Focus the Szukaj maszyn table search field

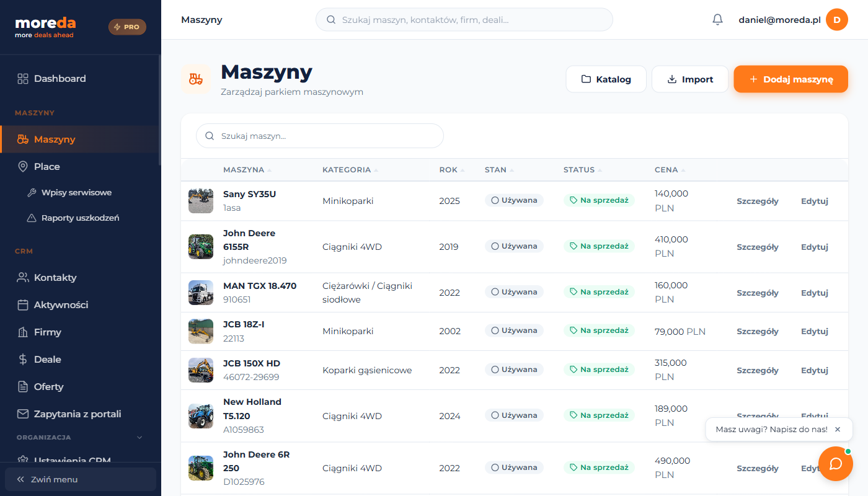point(320,136)
